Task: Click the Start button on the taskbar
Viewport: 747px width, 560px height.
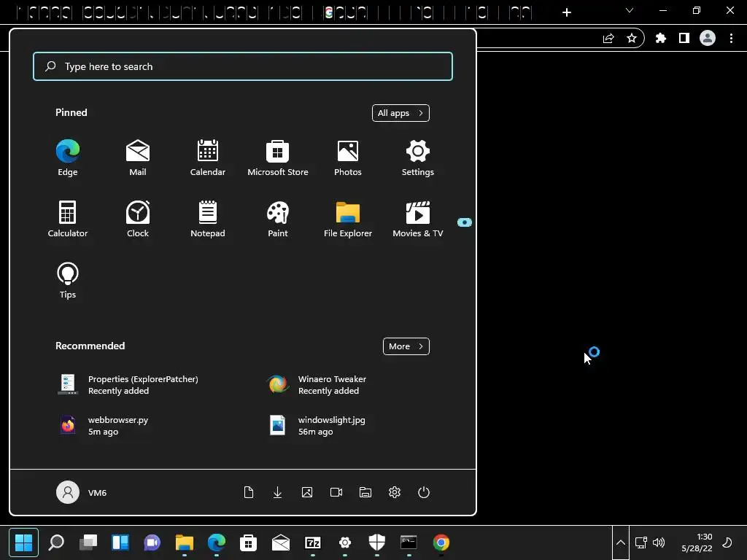Action: click(23, 542)
